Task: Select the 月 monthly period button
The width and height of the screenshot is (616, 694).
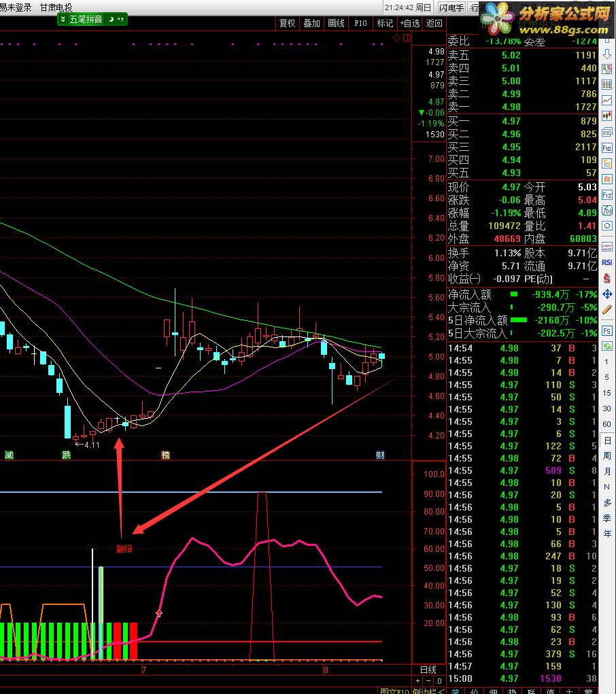Action: 606,471
